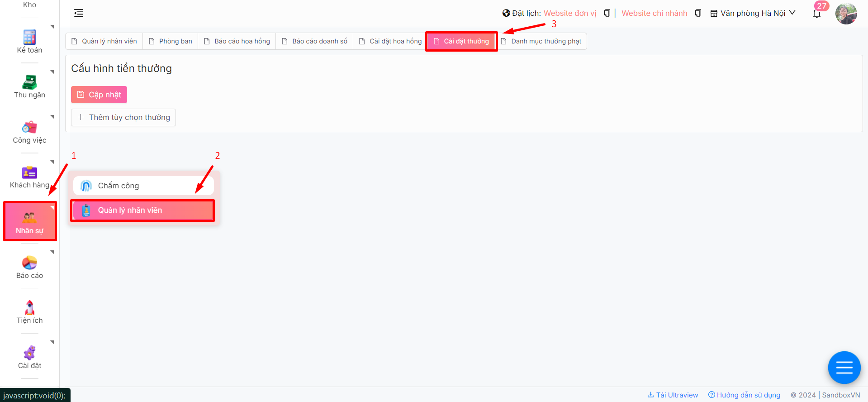Open the Hướng dẫn sử dụng link
Viewport: 868px width, 402px height.
pos(744,395)
